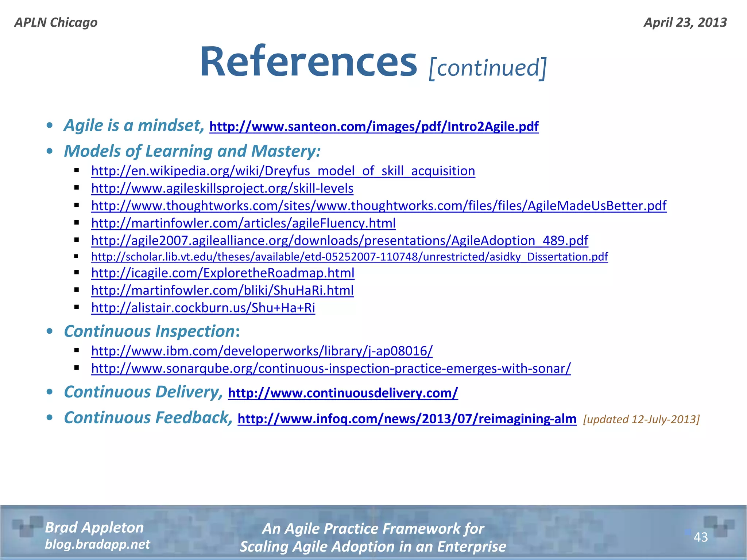This screenshot has height=560, width=747.
Task: Click the updated 12-July-2013 note
Action: pos(641,420)
